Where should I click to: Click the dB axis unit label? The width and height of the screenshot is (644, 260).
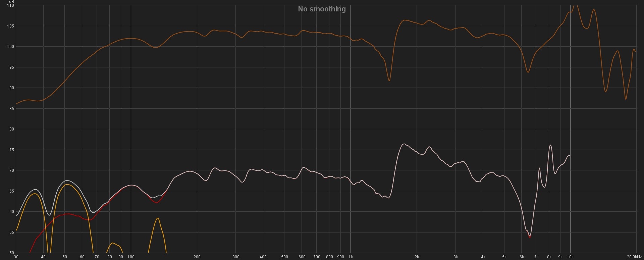[12, 2]
